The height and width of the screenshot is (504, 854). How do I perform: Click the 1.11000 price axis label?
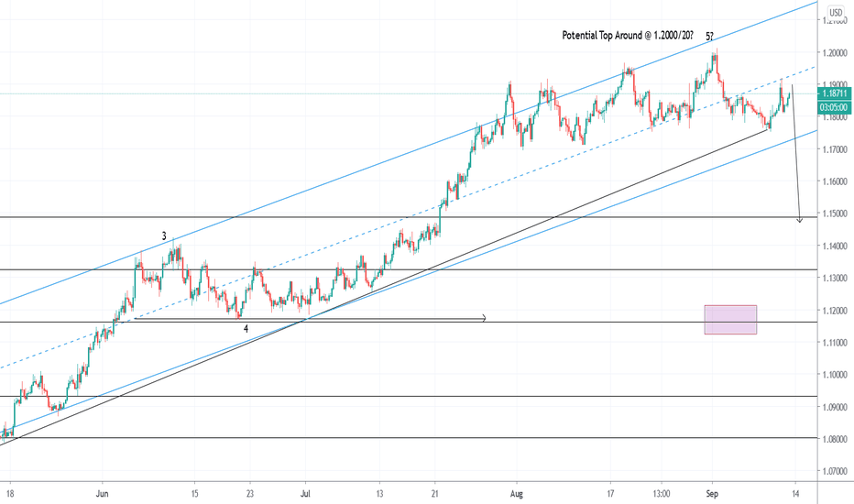click(835, 343)
